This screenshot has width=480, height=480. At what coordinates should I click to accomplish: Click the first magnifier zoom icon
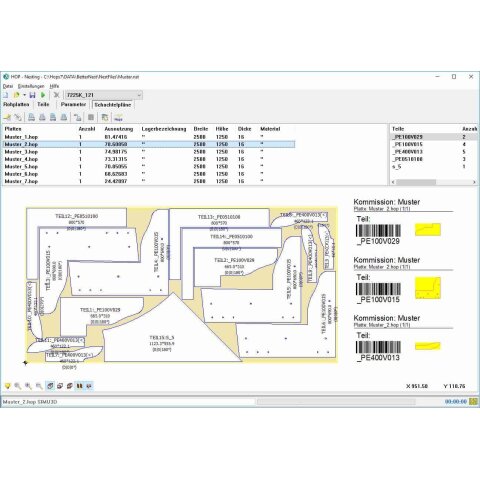[x=18, y=386]
